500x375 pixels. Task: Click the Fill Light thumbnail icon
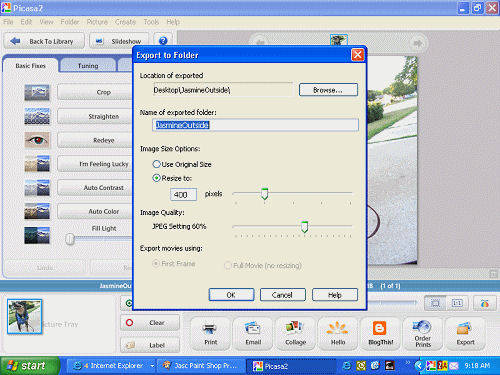pos(37,235)
